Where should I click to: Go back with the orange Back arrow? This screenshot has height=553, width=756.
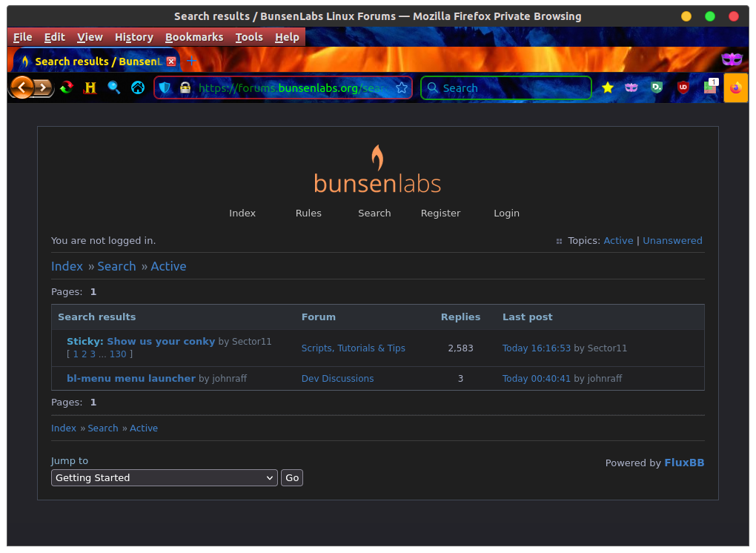[x=21, y=87]
